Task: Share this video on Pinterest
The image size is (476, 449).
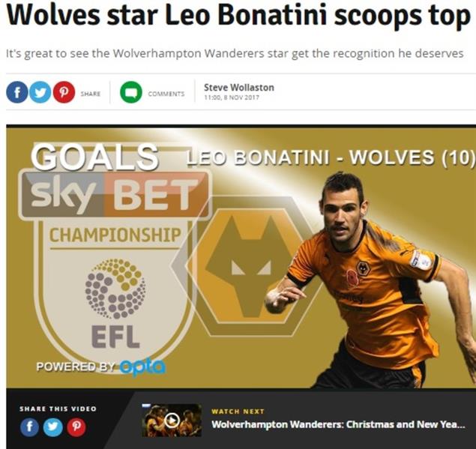Action: (x=76, y=427)
